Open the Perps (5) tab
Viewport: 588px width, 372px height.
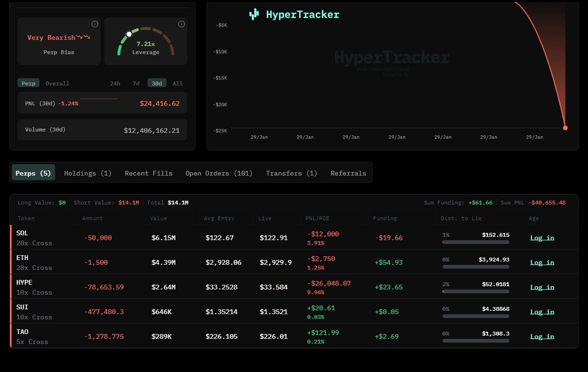pyautogui.click(x=33, y=173)
